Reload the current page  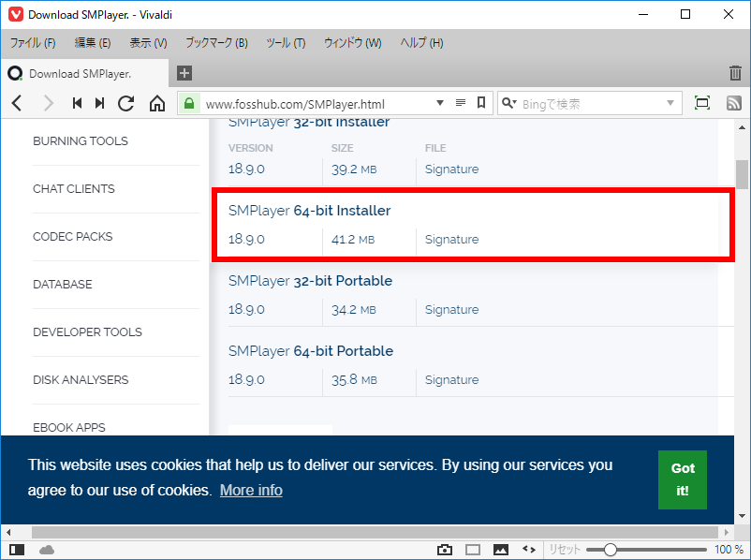pos(126,103)
